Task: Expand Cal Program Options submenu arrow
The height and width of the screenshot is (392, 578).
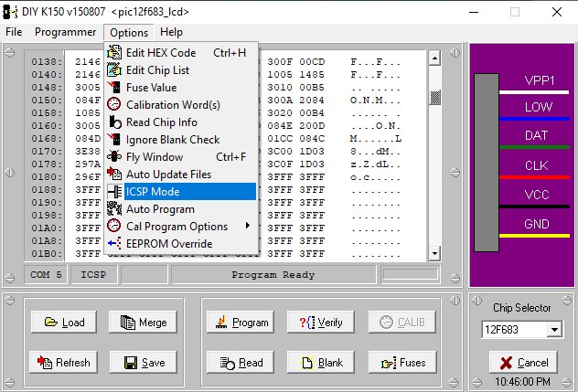Action: pyautogui.click(x=248, y=225)
